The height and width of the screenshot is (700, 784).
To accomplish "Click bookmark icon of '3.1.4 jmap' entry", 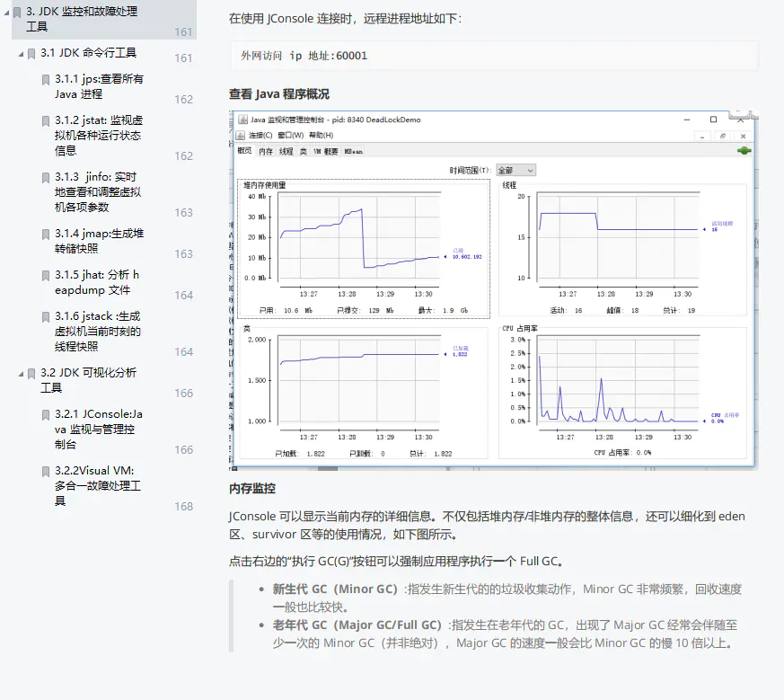I will click(46, 235).
